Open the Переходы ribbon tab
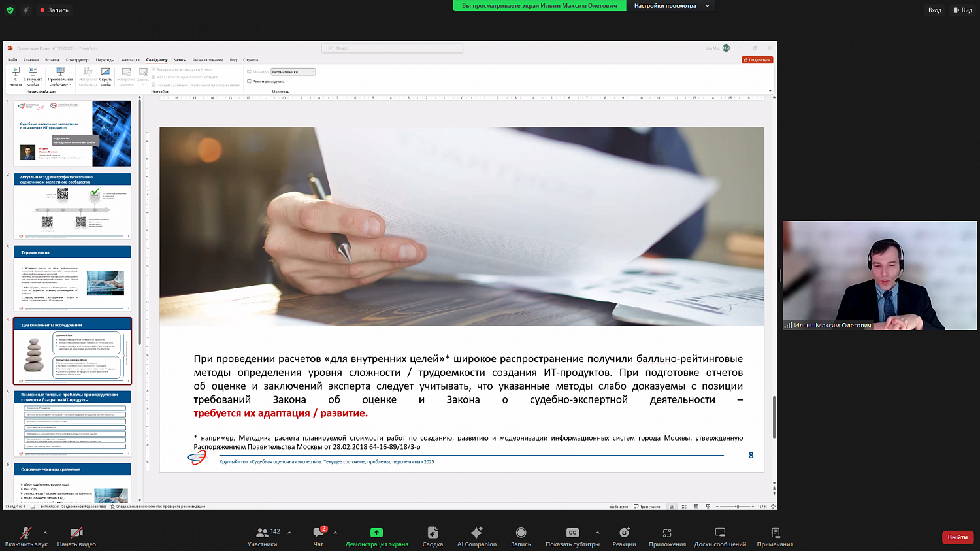 (105, 60)
